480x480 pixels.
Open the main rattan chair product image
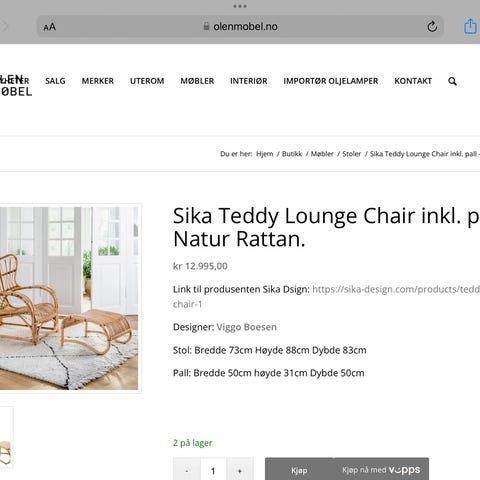coord(69,298)
